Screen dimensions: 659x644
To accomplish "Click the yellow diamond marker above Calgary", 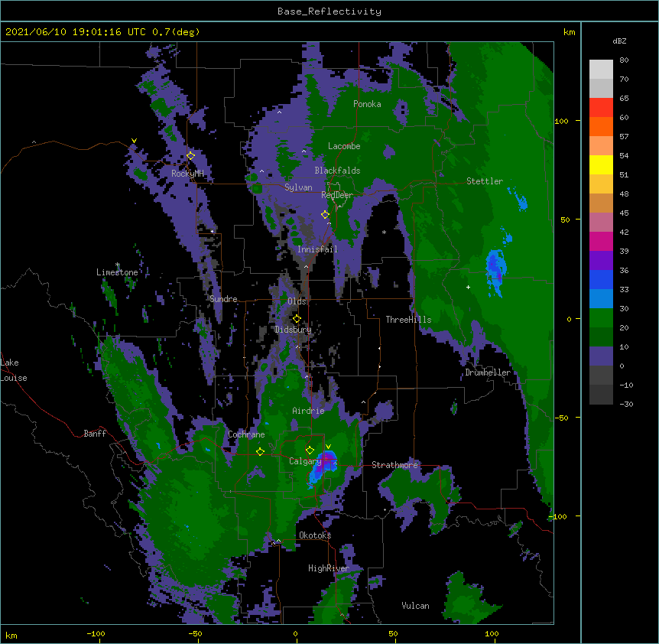I will click(x=310, y=450).
